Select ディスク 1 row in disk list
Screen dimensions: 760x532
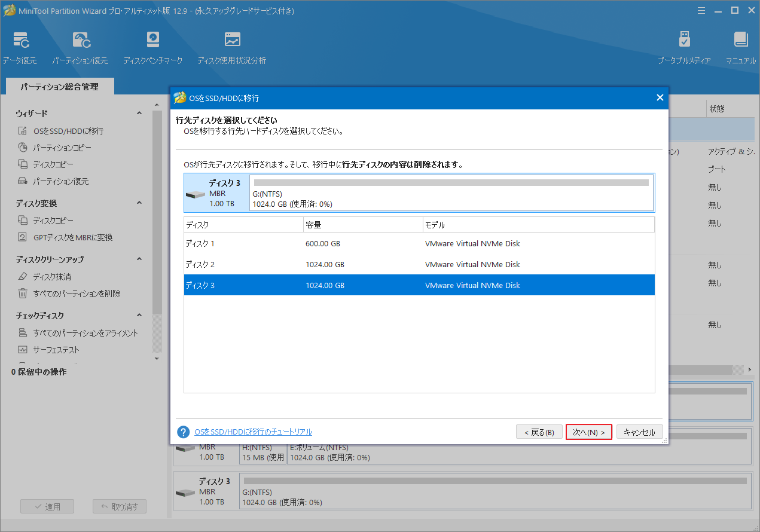click(x=419, y=243)
